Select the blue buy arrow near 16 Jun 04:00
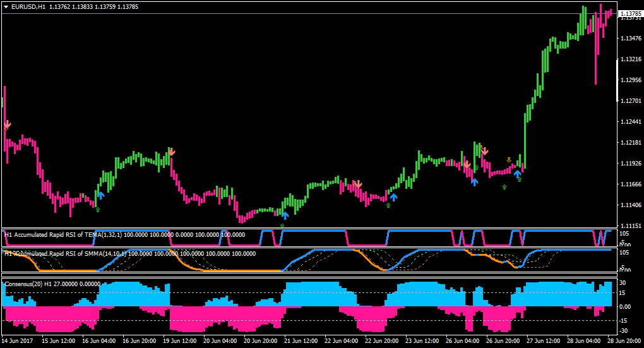The image size is (644, 348). pos(100,195)
